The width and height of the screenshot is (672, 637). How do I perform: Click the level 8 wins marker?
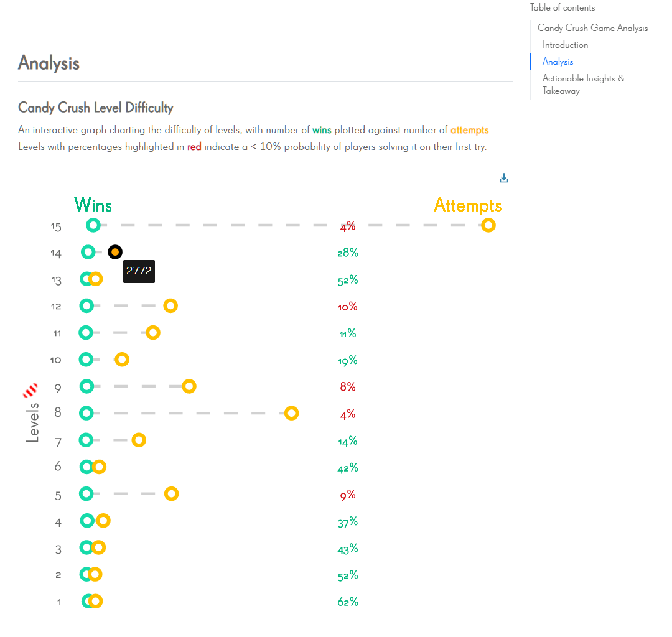86,413
